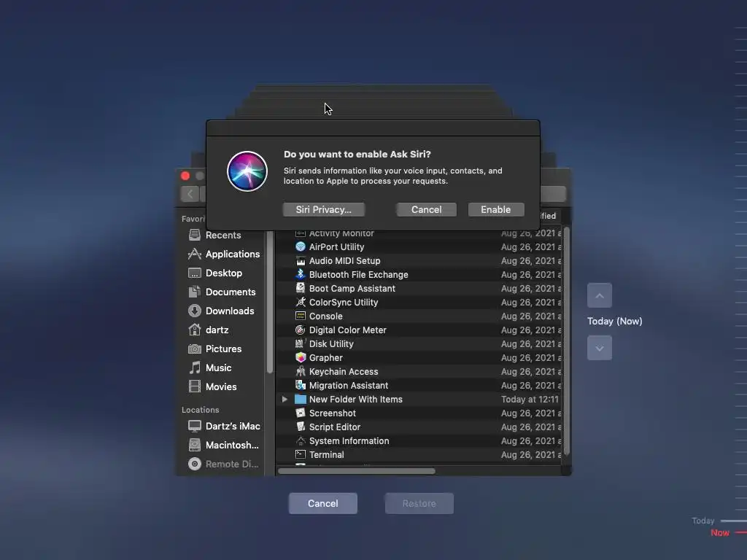Viewport: 747px width, 560px height.
Task: Select the Audio MIDI Setup icon
Action: [300, 261]
